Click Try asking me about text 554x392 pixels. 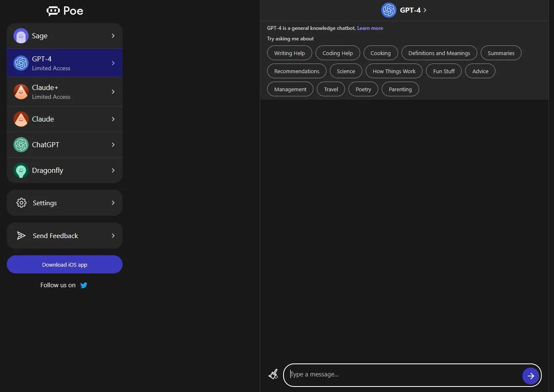(290, 39)
